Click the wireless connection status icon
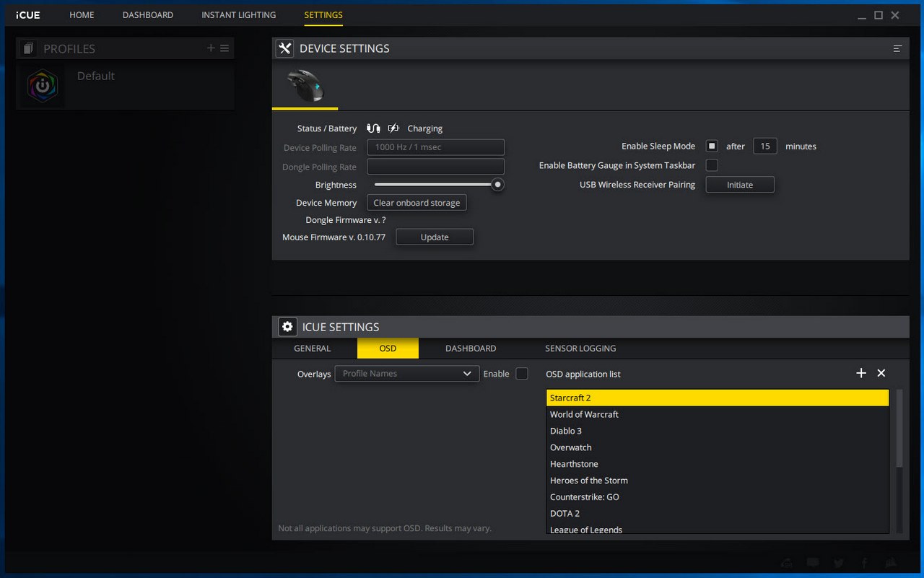 (373, 128)
